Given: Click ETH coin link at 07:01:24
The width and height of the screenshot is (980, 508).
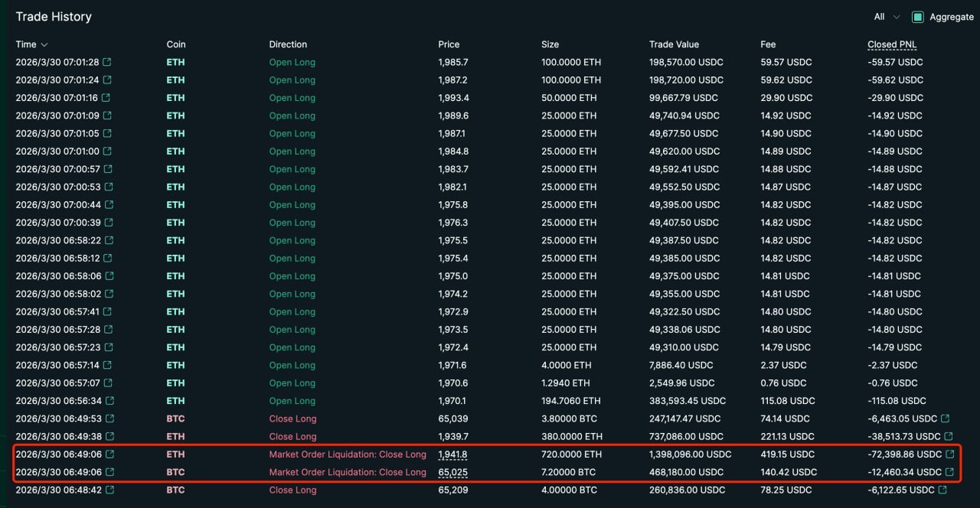Looking at the screenshot, I should [175, 80].
